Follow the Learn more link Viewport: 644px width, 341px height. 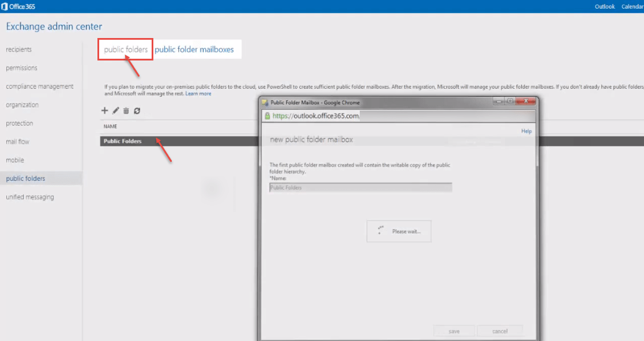198,93
